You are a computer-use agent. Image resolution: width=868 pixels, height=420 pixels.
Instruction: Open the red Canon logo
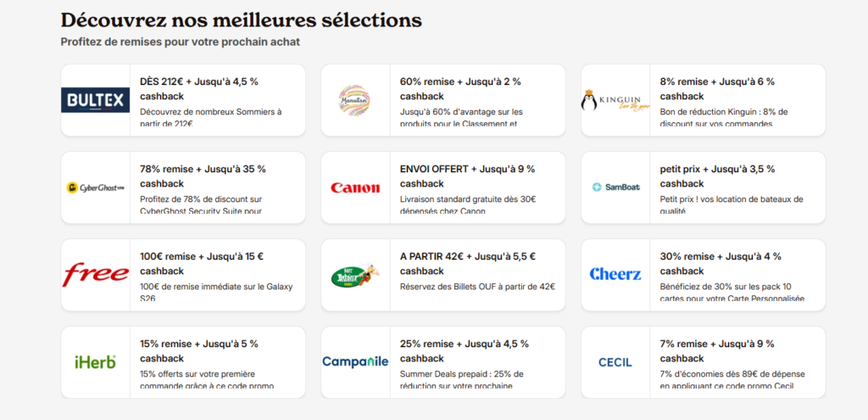pos(355,188)
